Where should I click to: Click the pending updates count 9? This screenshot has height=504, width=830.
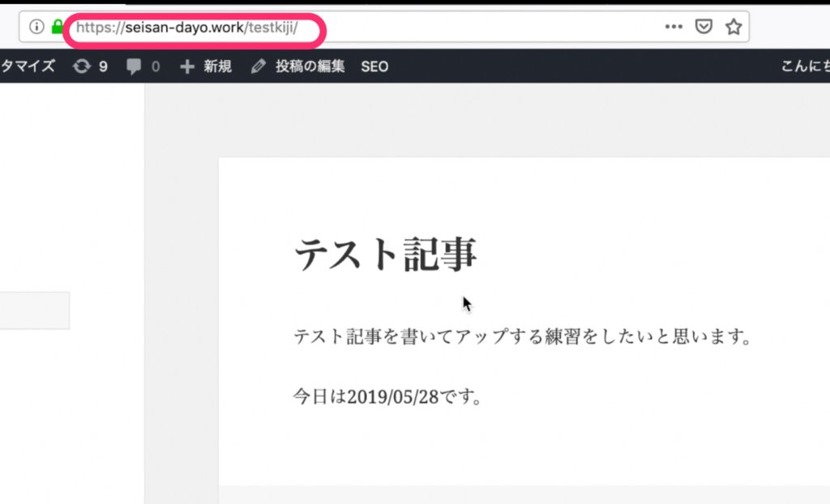tap(103, 66)
